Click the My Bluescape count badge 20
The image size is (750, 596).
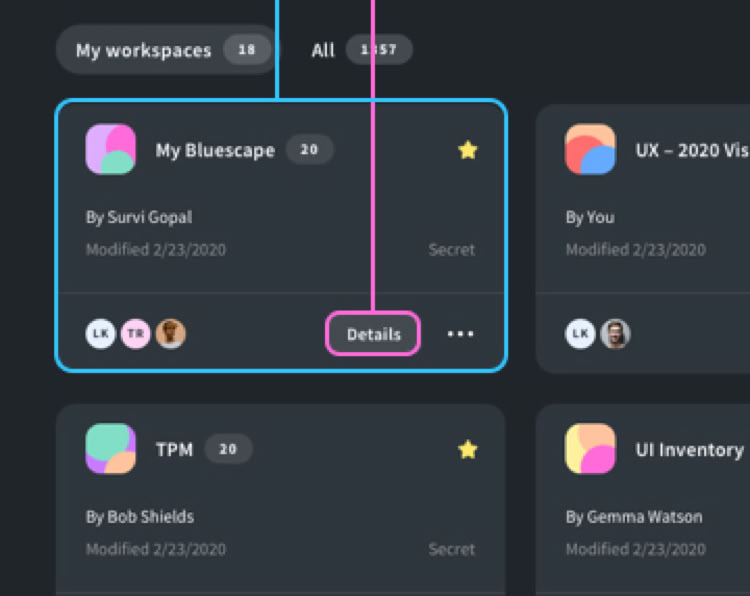[309, 150]
